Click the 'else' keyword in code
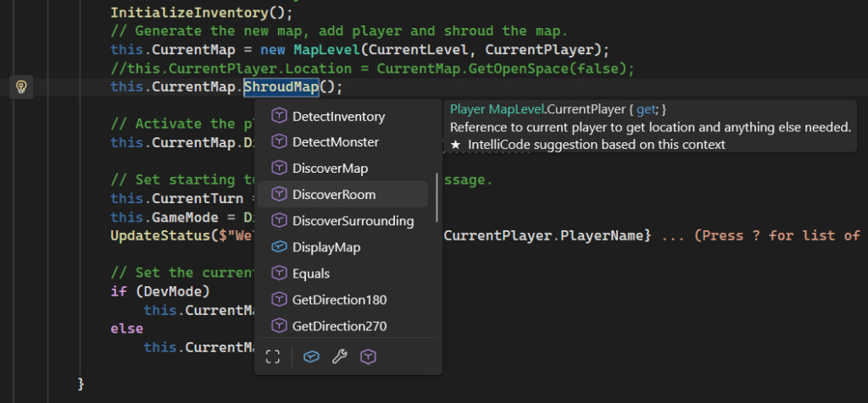This screenshot has height=403, width=868. (x=127, y=328)
